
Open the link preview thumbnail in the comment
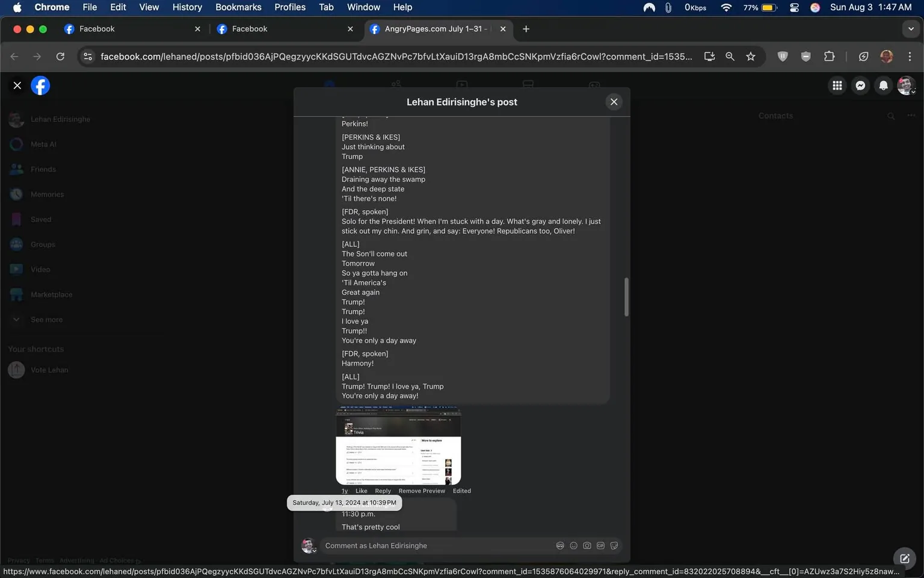(398, 446)
